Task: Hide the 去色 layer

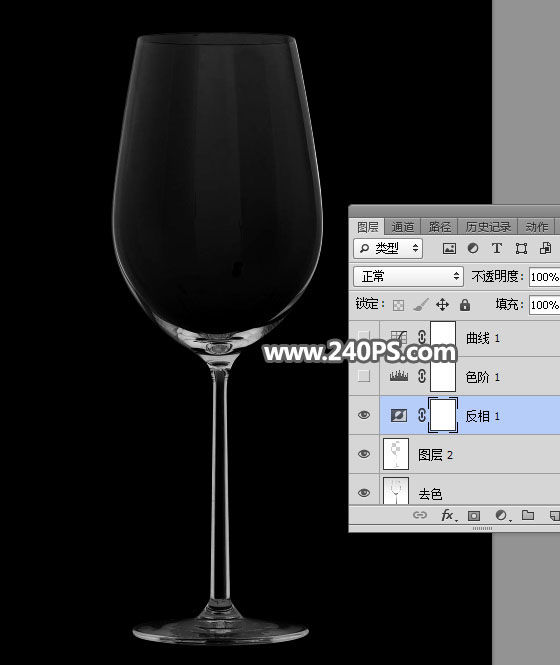Action: tap(364, 493)
